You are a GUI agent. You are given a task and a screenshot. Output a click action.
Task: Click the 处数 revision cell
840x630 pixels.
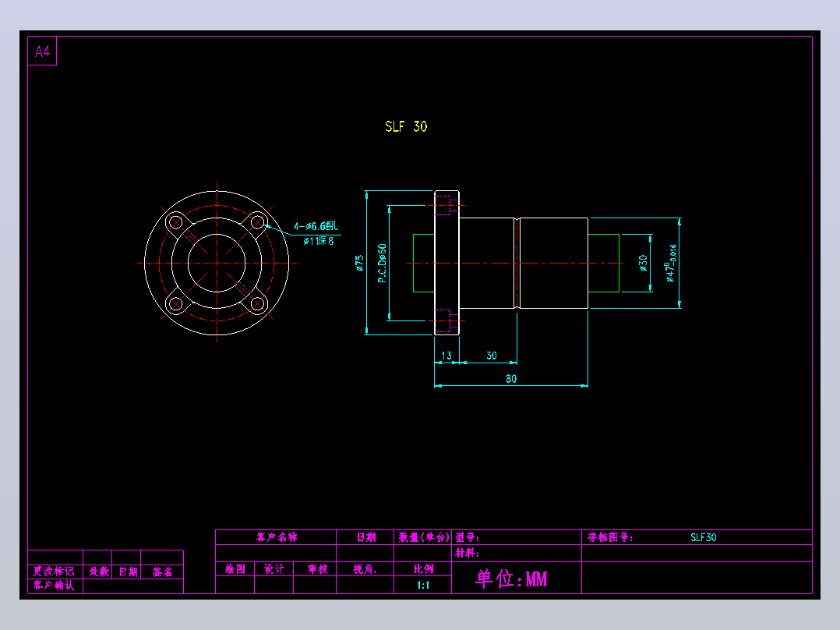[x=98, y=572]
